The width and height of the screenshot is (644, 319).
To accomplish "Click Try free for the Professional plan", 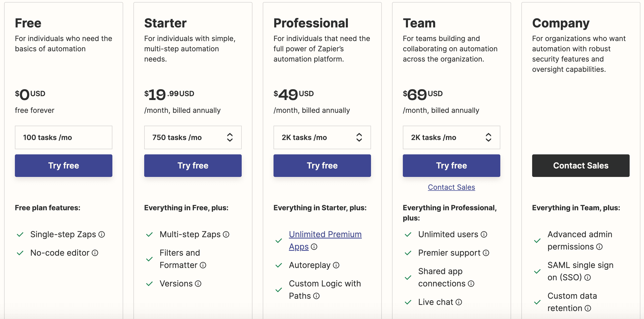I will (322, 166).
